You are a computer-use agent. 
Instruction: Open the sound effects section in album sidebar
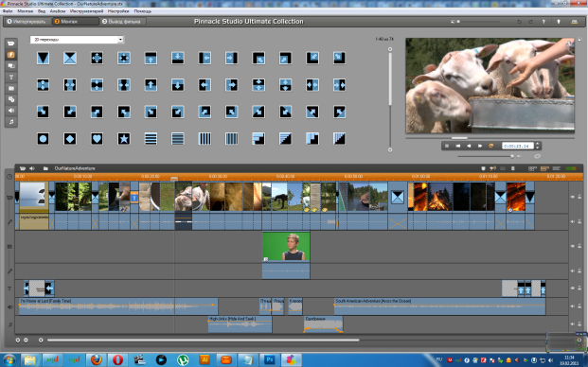[x=10, y=111]
